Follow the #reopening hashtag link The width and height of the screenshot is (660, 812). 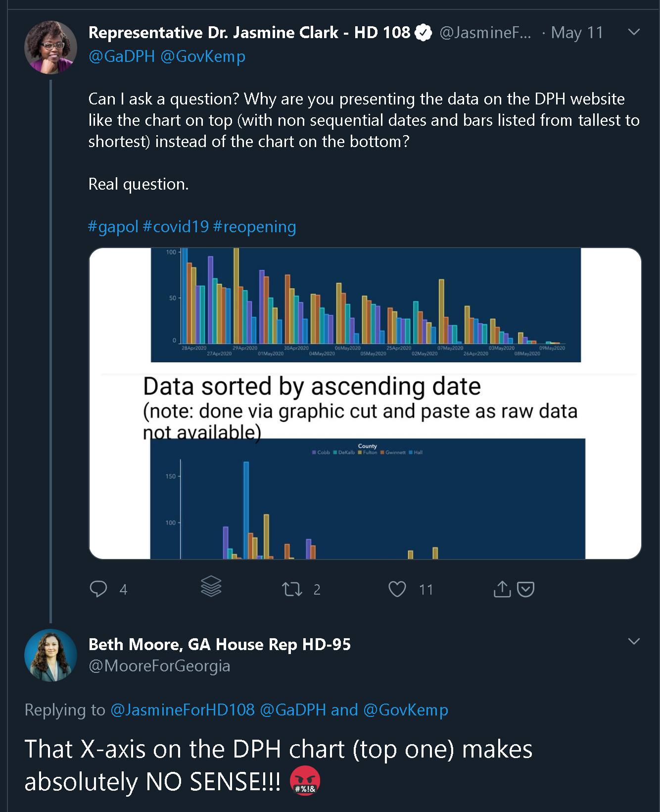point(254,227)
